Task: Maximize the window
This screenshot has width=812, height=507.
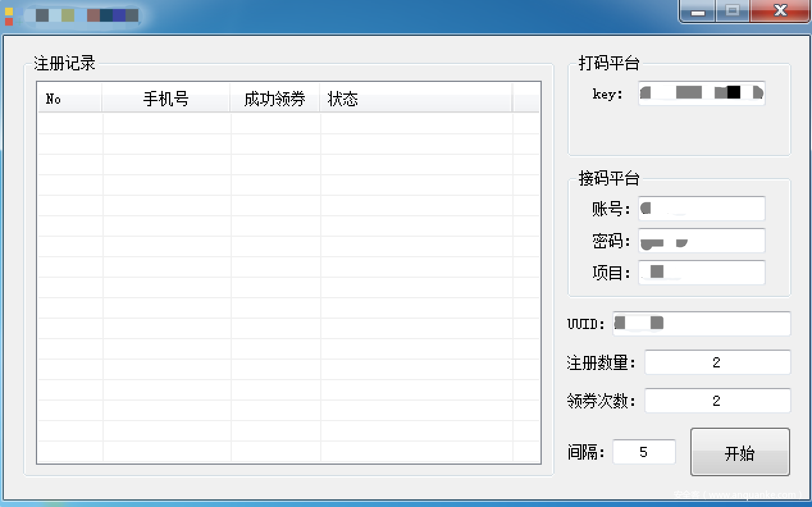Action: pyautogui.click(x=733, y=12)
